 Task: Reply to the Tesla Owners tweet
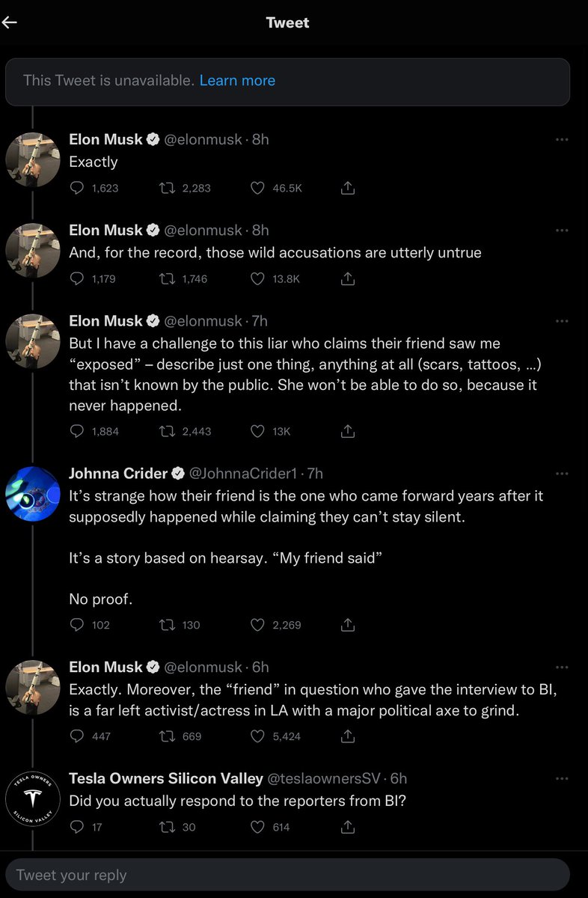pos(77,827)
